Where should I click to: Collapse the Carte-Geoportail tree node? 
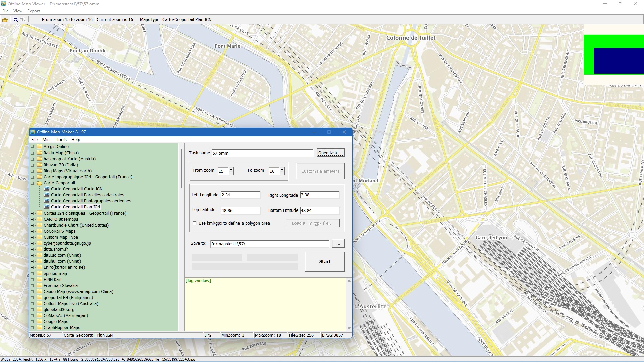coord(32,183)
